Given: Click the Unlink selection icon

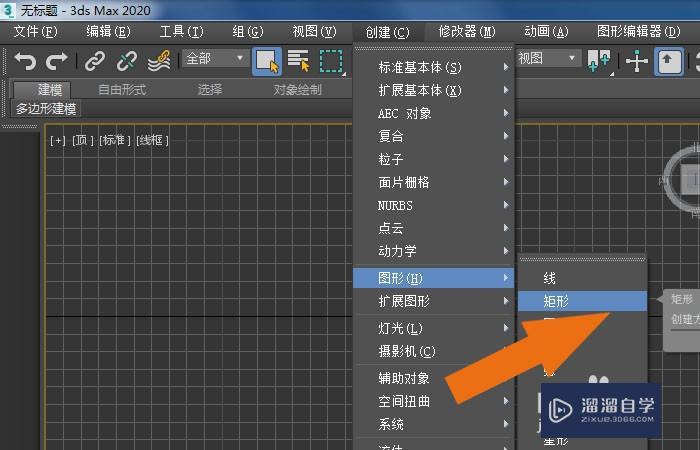Looking at the screenshot, I should tap(127, 61).
